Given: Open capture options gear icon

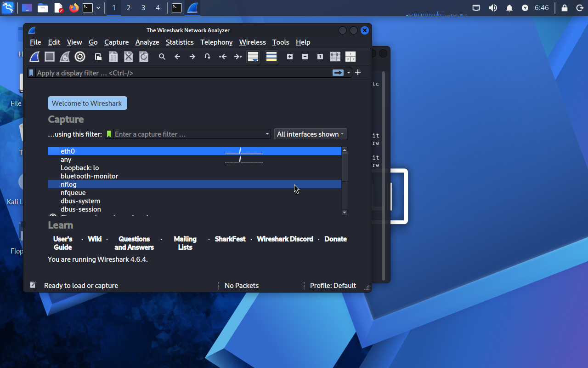Looking at the screenshot, I should [80, 57].
